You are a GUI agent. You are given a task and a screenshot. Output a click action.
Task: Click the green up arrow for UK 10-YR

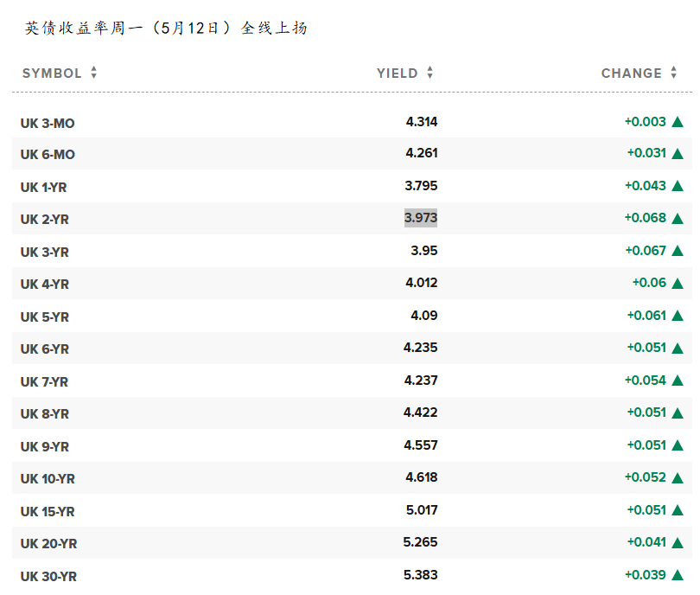click(678, 478)
